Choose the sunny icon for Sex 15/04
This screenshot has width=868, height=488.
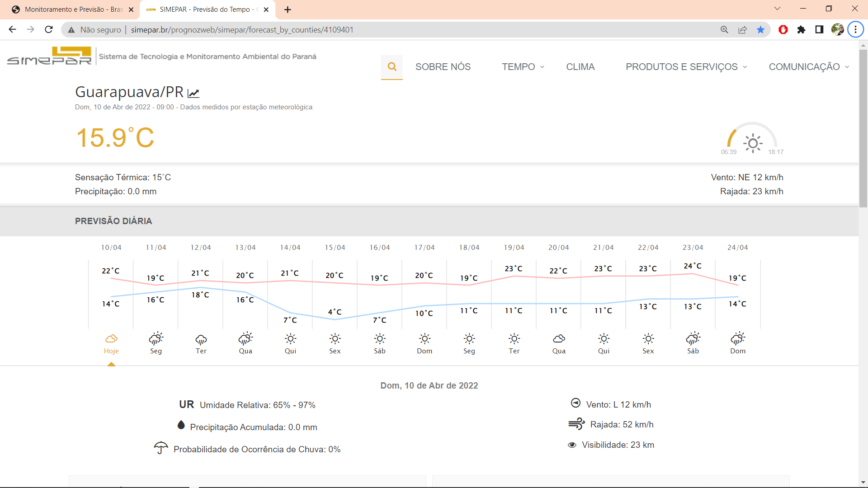click(x=335, y=339)
